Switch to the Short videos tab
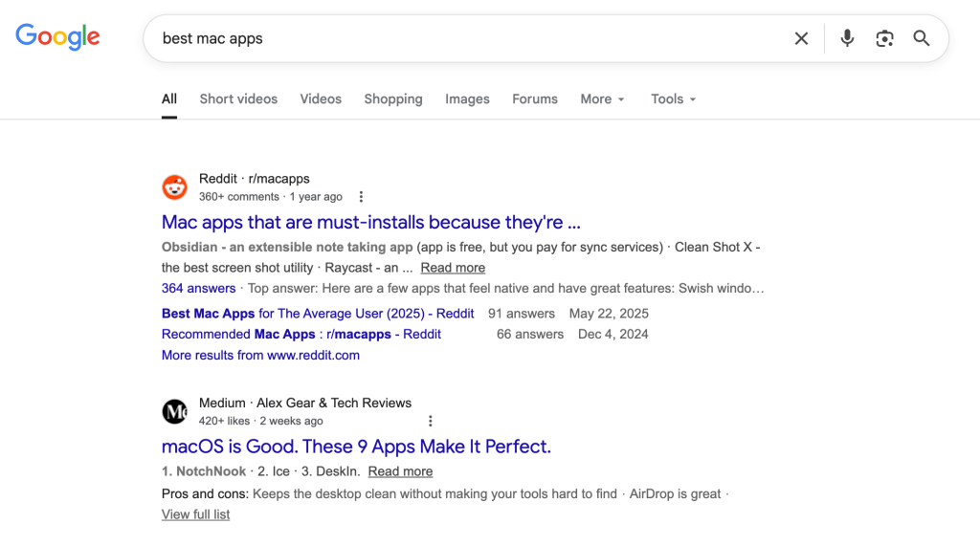Screen dimensions: 980x546 point(238,99)
